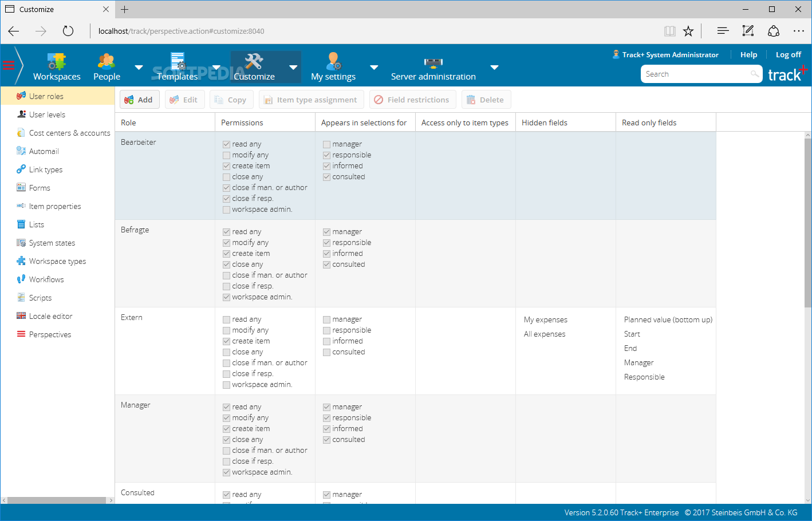Open the Help link

[748, 54]
